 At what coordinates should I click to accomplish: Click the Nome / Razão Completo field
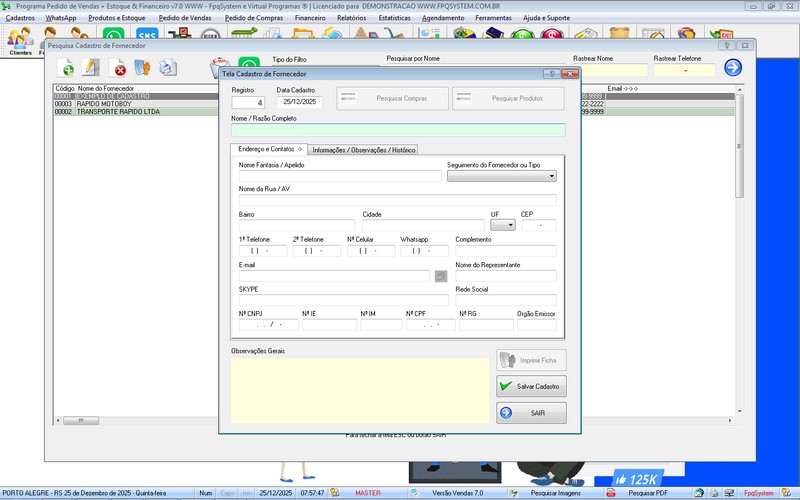[397, 130]
